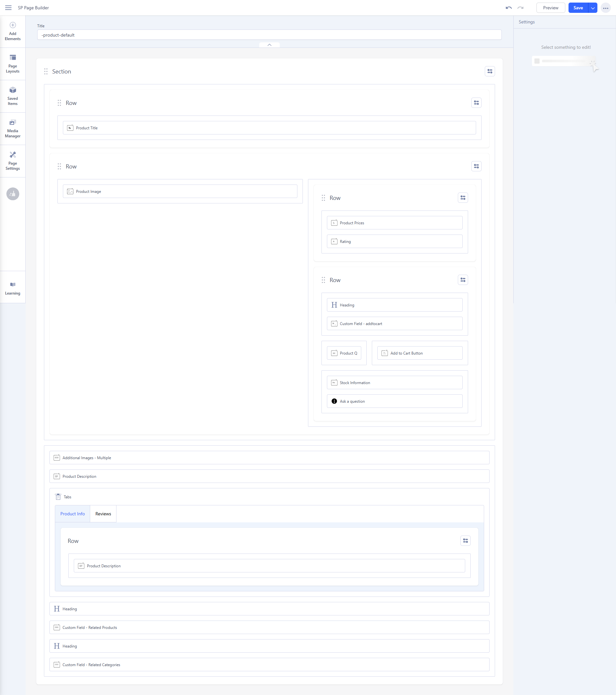Open Page Settings from sidebar
This screenshot has width=616, height=695.
pyautogui.click(x=13, y=161)
